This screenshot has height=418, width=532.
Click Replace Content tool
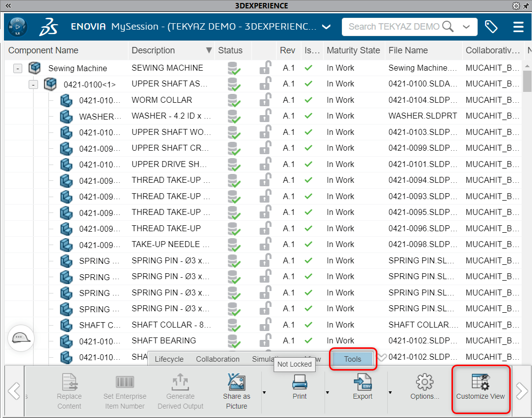coord(69,391)
